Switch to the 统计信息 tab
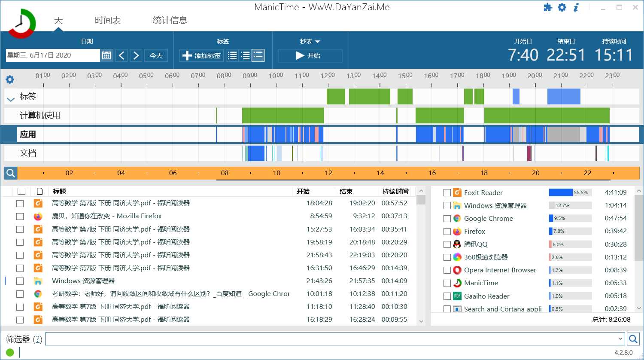This screenshot has height=360, width=644. [x=170, y=20]
